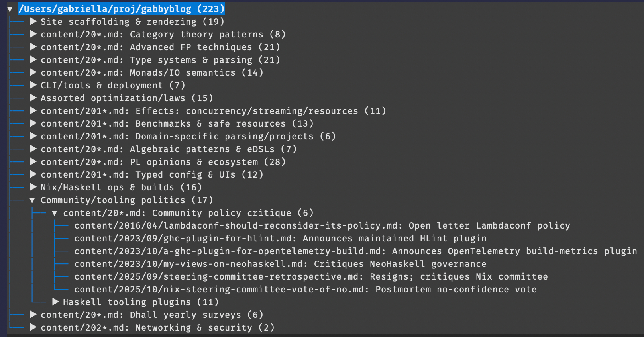Select the PL opinions & ecosystem row
This screenshot has height=337, width=644.
(x=163, y=162)
